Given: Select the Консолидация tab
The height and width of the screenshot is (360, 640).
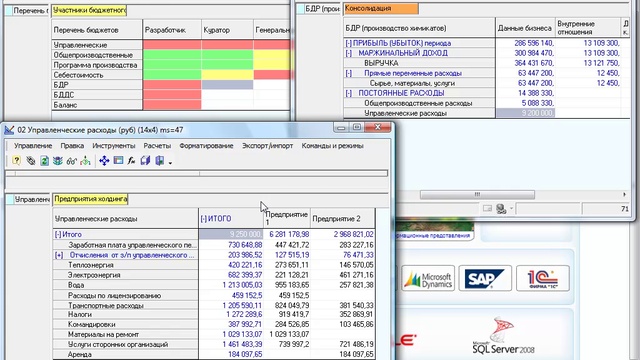Looking at the screenshot, I should point(381,9).
